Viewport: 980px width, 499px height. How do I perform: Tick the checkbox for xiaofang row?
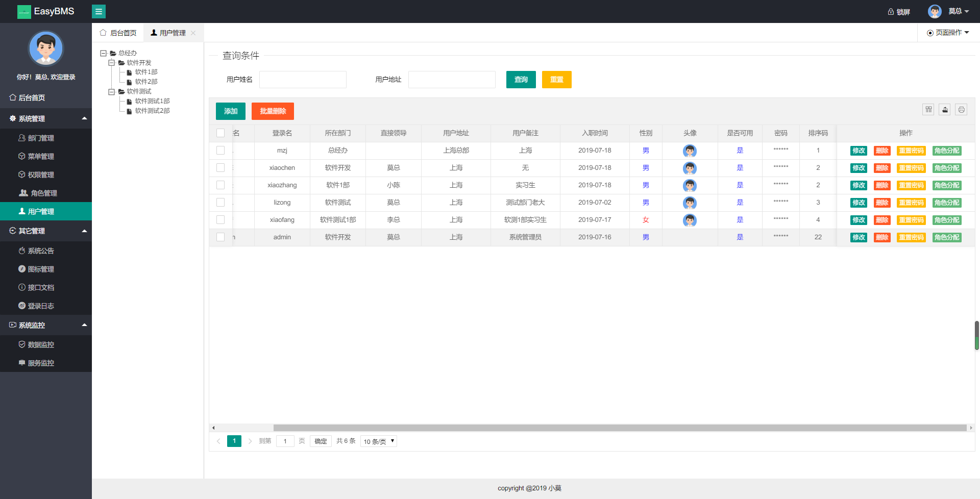(220, 220)
